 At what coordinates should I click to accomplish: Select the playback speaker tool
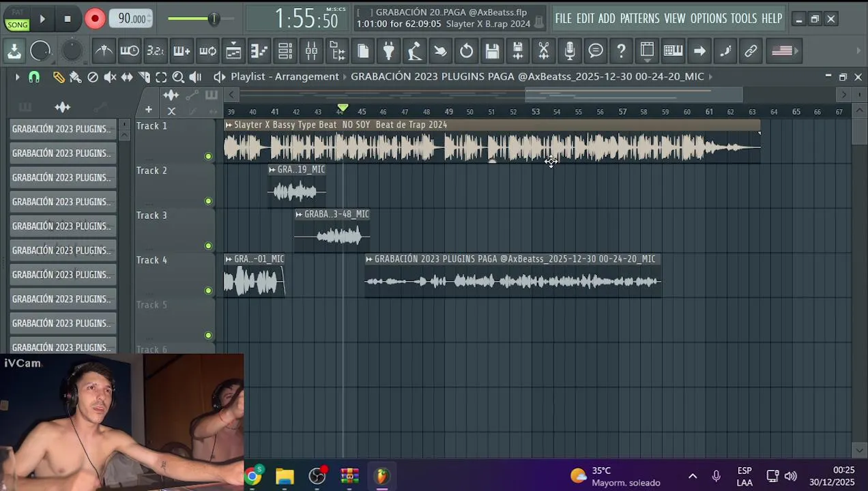[x=195, y=77]
